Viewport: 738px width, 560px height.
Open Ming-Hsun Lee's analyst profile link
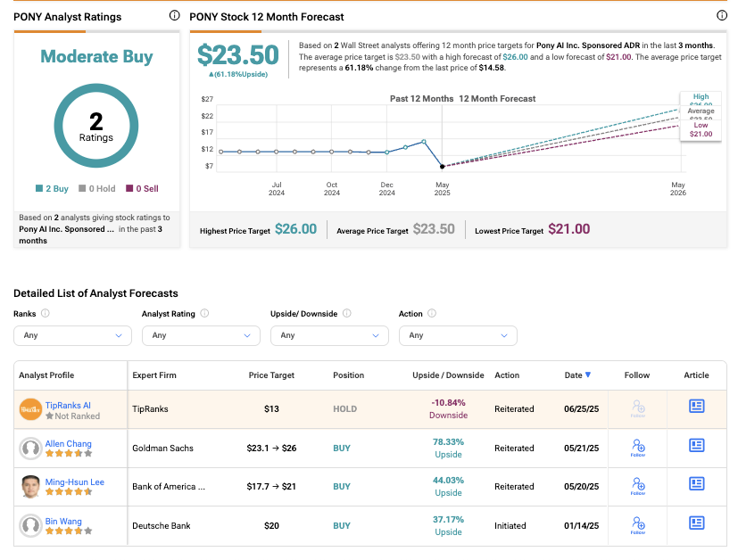pyautogui.click(x=75, y=482)
